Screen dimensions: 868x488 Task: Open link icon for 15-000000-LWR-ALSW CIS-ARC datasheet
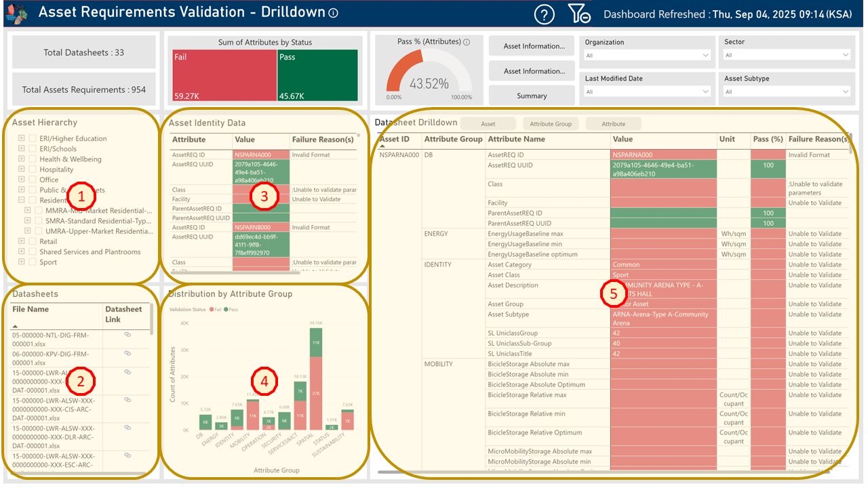(x=127, y=400)
